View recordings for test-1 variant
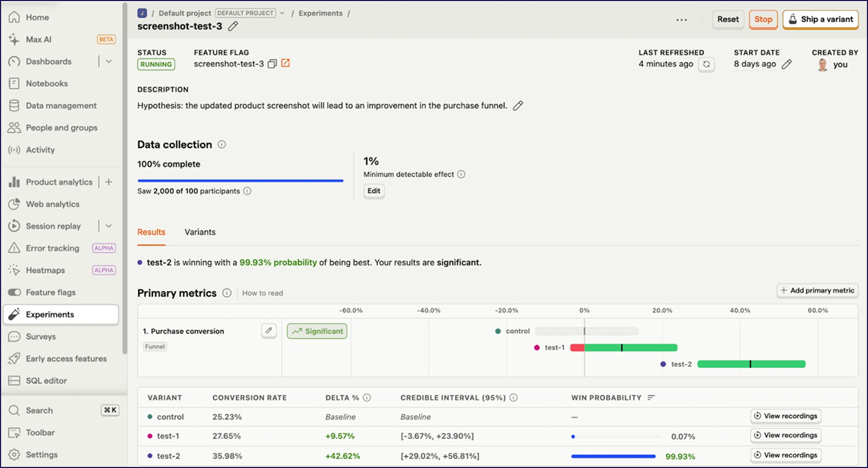 (786, 435)
